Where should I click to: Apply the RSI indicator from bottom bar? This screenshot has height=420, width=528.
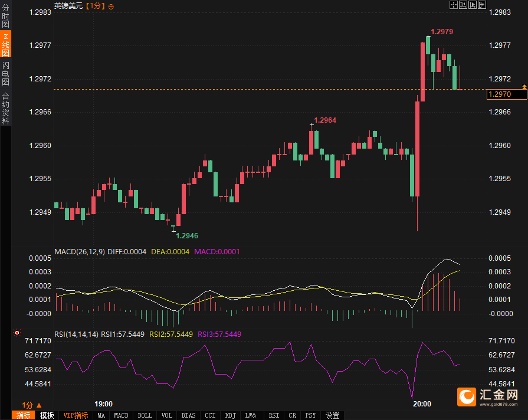coord(274,415)
